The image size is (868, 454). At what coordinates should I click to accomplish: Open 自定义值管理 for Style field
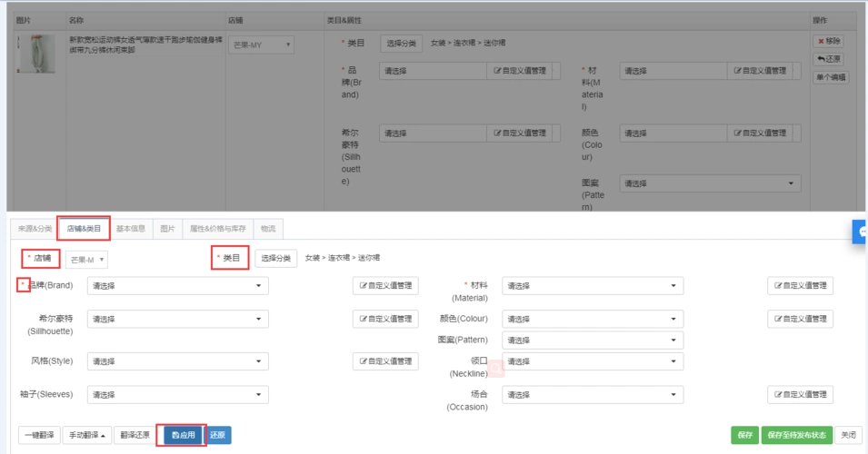(385, 361)
